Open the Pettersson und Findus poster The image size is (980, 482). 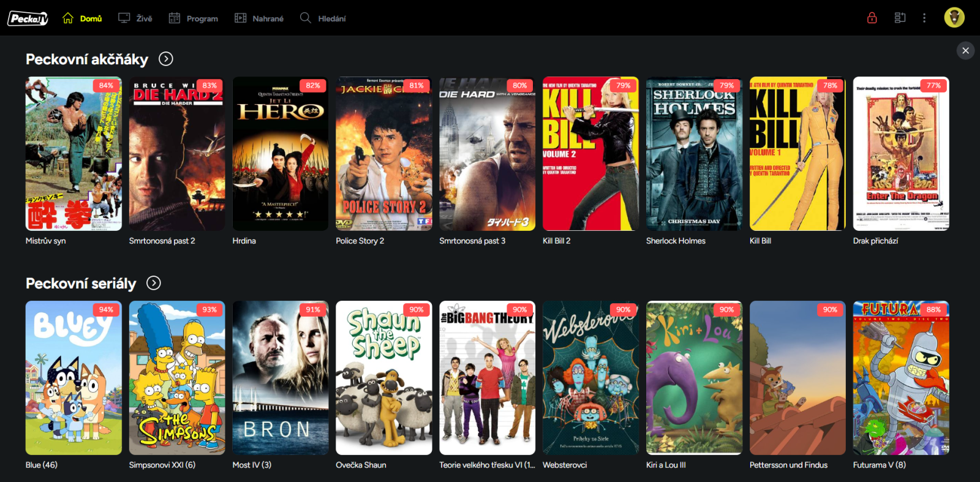tap(797, 378)
